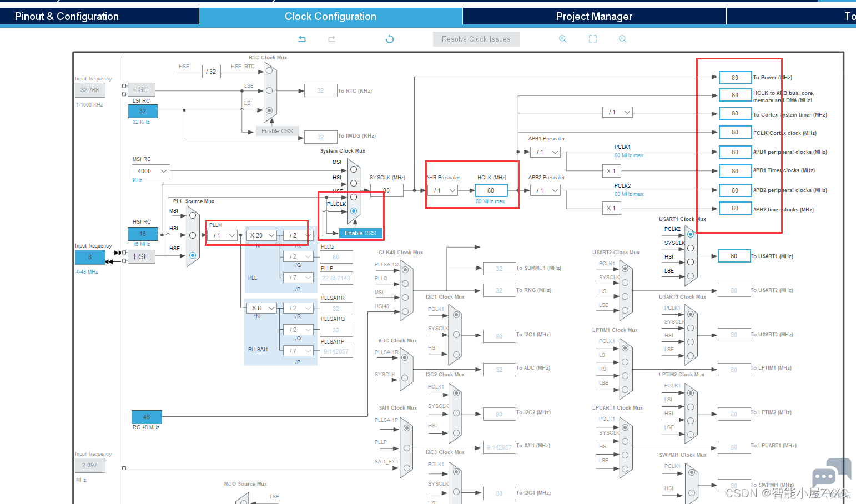Select MSI in System Clock Mux
This screenshot has width=856, height=504.
coord(354,169)
